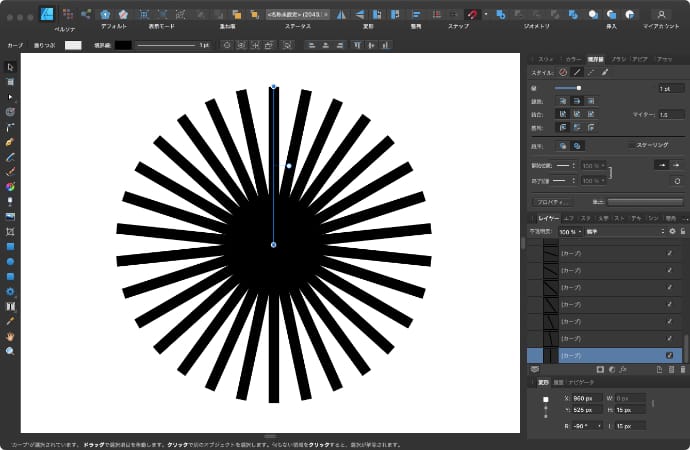The image size is (690, 450).
Task: Enable the スケーリング checkbox
Action: [x=628, y=145]
